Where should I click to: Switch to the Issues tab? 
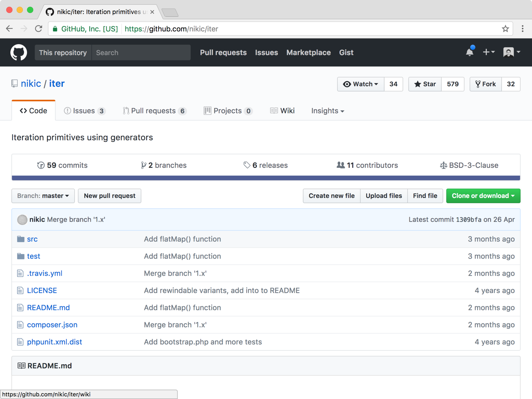[85, 111]
